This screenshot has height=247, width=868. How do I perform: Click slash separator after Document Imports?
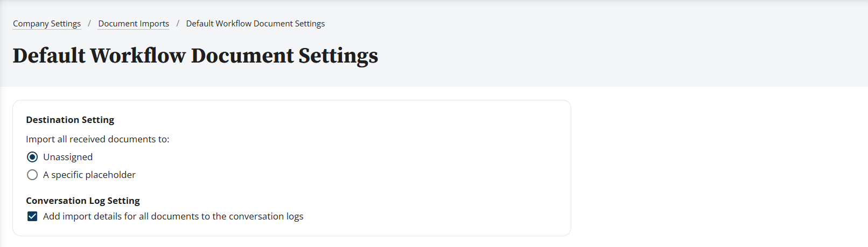click(178, 24)
